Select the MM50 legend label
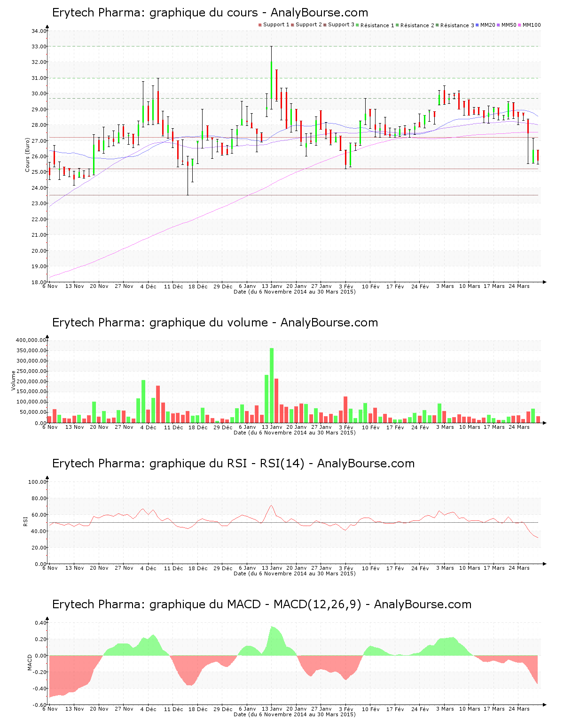 point(509,25)
